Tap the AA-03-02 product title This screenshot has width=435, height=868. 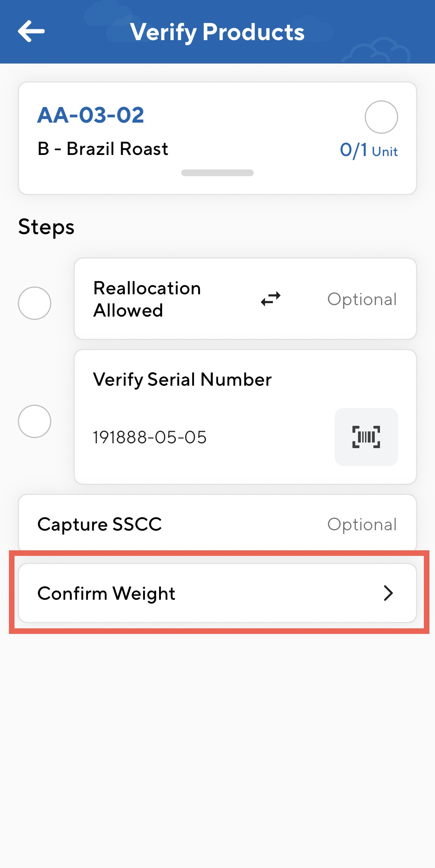click(91, 115)
